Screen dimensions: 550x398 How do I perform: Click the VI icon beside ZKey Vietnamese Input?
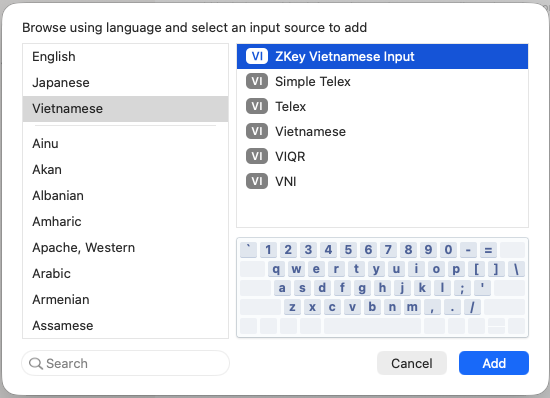tap(257, 56)
